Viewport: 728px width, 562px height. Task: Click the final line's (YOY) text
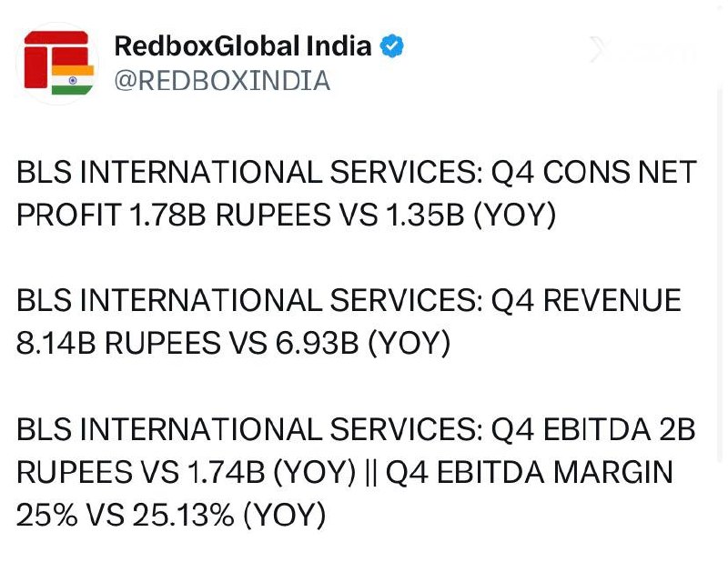[x=285, y=515]
